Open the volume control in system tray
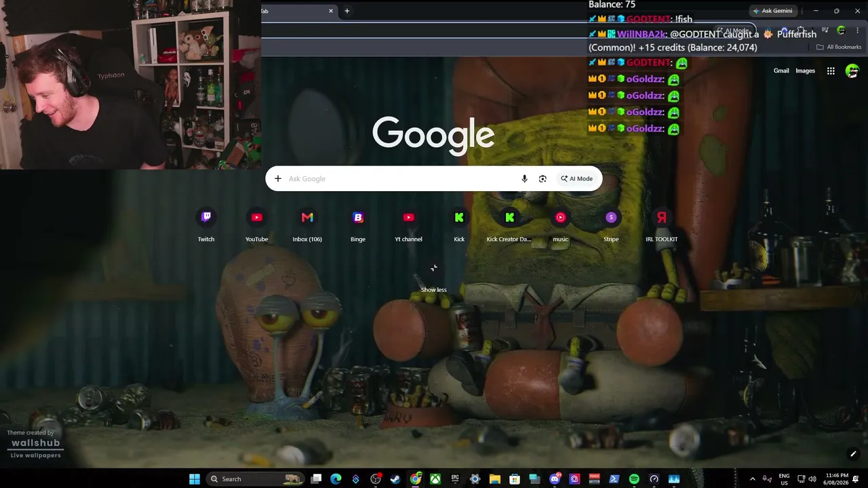The height and width of the screenshot is (488, 868). pyautogui.click(x=812, y=479)
